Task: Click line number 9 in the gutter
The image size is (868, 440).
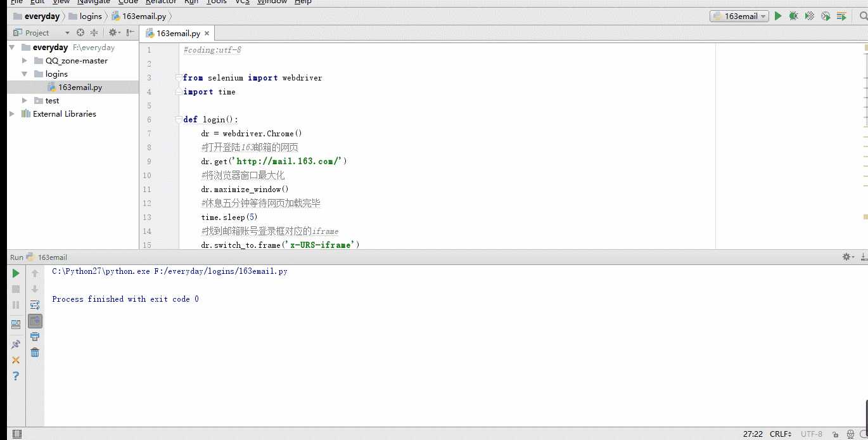Action: pyautogui.click(x=148, y=162)
